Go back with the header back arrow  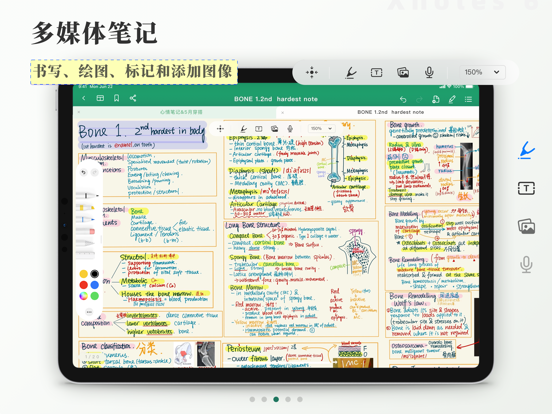(84, 98)
